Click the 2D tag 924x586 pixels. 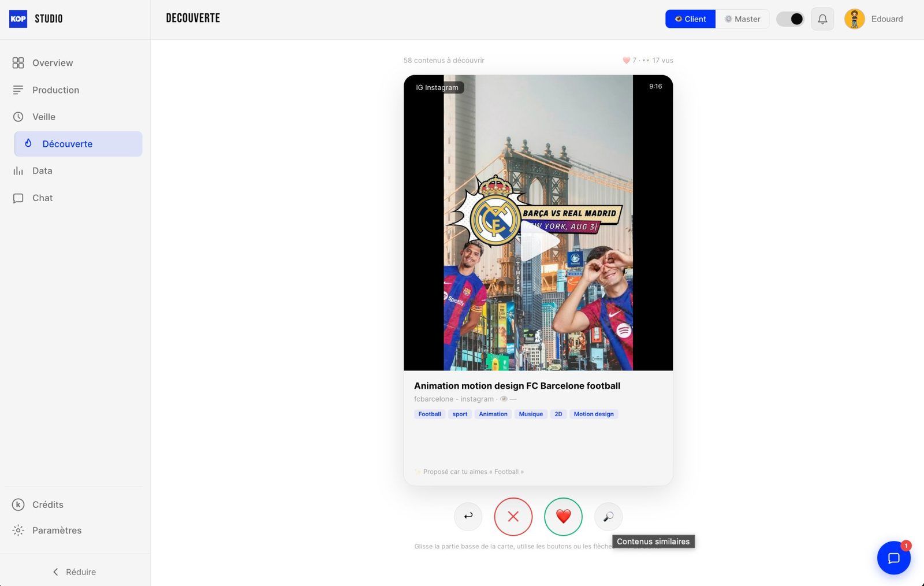coord(558,414)
